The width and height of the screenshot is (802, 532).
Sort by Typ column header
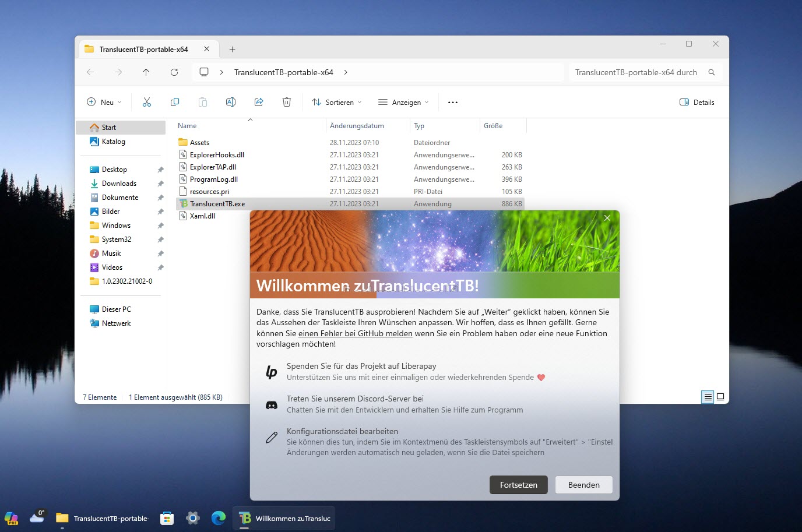click(x=419, y=126)
